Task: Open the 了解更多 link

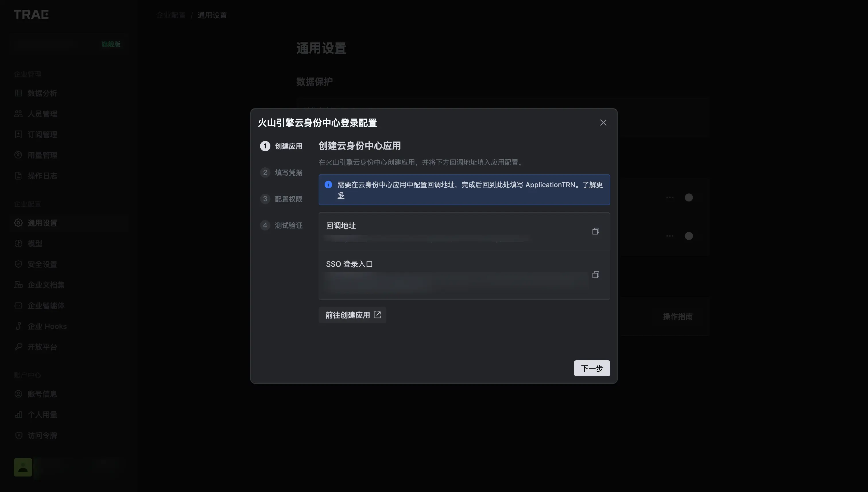Action: coord(592,185)
